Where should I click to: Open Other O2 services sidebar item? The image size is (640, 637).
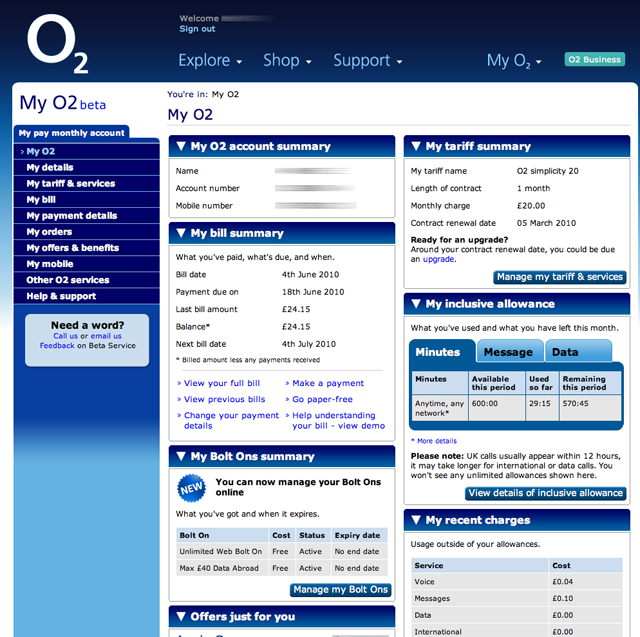[87, 280]
